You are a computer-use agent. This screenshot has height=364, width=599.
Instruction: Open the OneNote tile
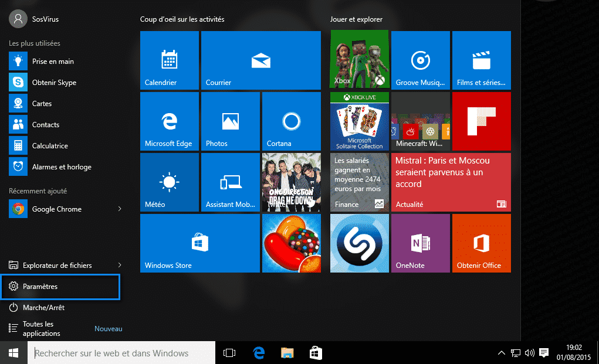pos(420,243)
